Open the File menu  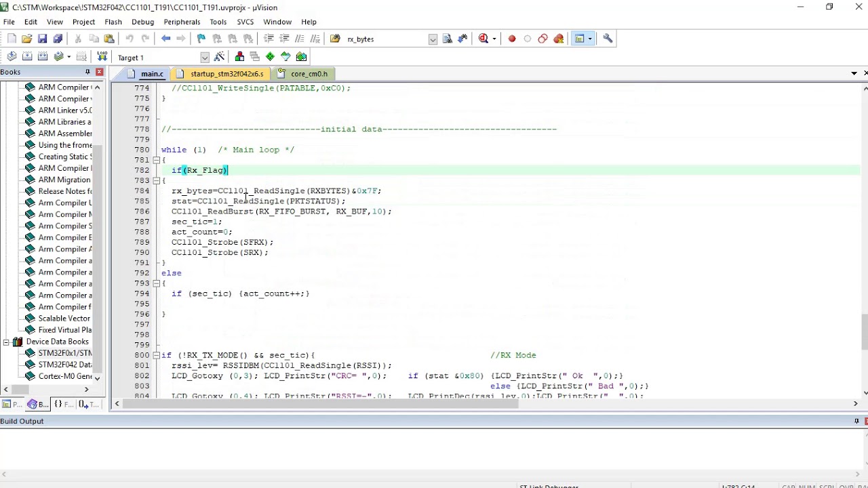click(9, 22)
